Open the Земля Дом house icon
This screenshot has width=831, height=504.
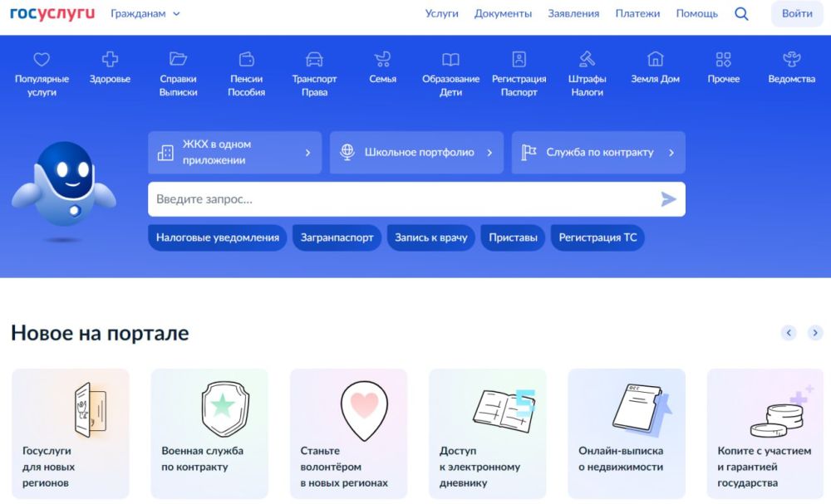[656, 60]
